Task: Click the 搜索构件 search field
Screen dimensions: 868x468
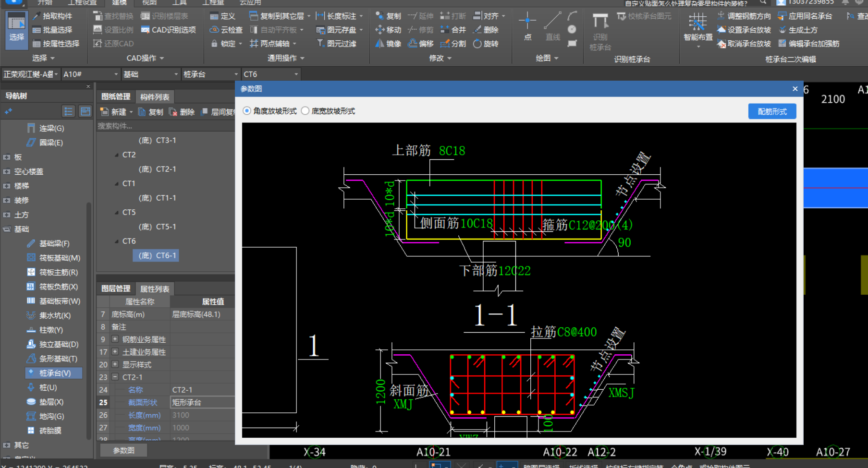Action: coord(166,126)
